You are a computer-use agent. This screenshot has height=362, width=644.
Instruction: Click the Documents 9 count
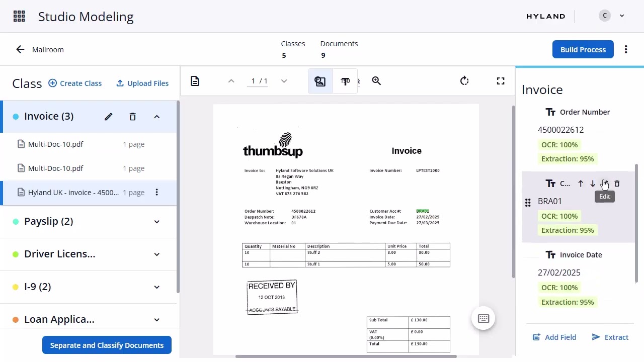pos(339,49)
